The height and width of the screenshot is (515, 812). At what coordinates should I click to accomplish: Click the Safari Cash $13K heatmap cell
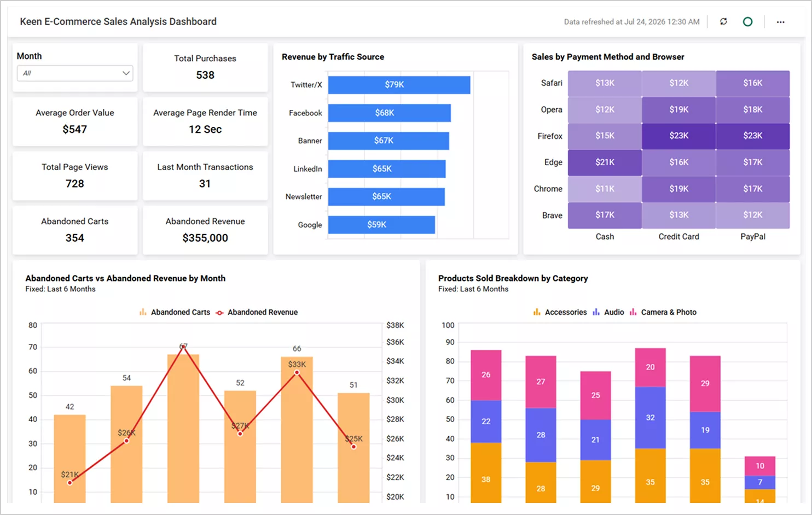point(605,83)
